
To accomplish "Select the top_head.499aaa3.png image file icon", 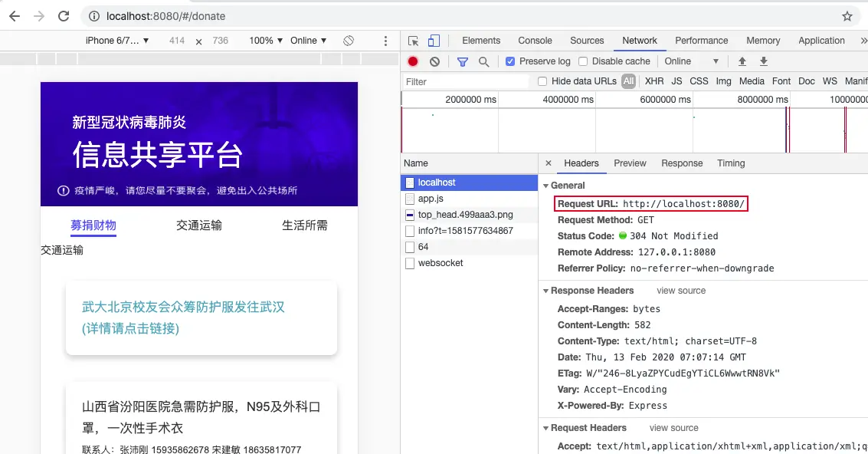I will click(x=410, y=215).
